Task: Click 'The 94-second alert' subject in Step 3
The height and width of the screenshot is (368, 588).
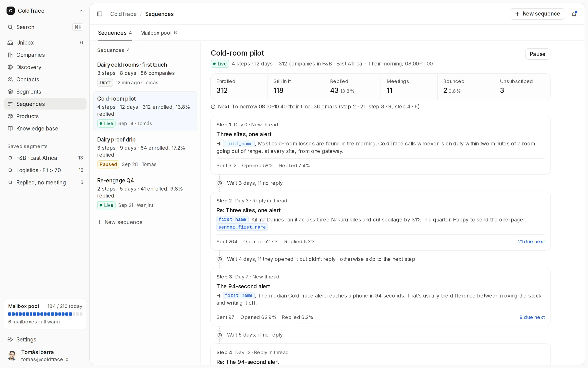Action: point(243,286)
